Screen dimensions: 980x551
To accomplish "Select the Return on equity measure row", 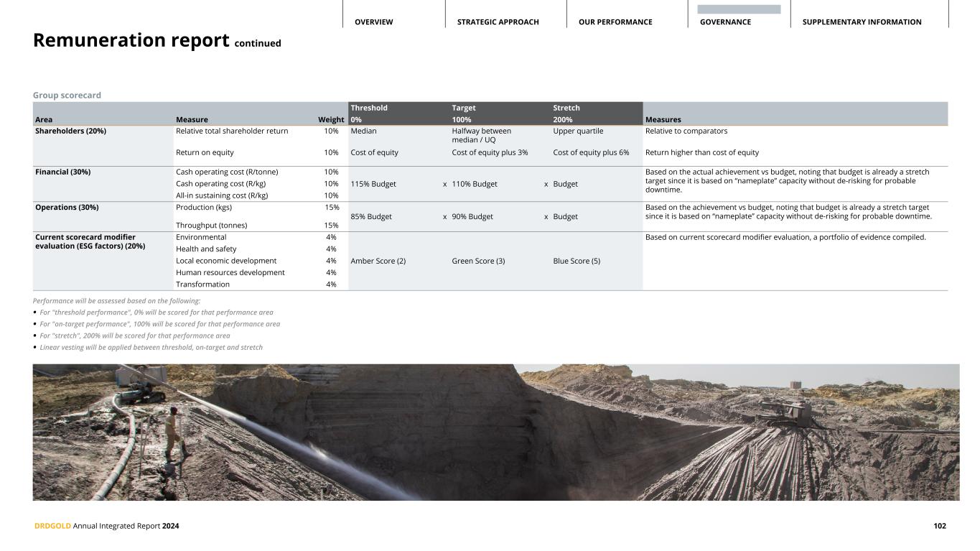I will pyautogui.click(x=205, y=152).
